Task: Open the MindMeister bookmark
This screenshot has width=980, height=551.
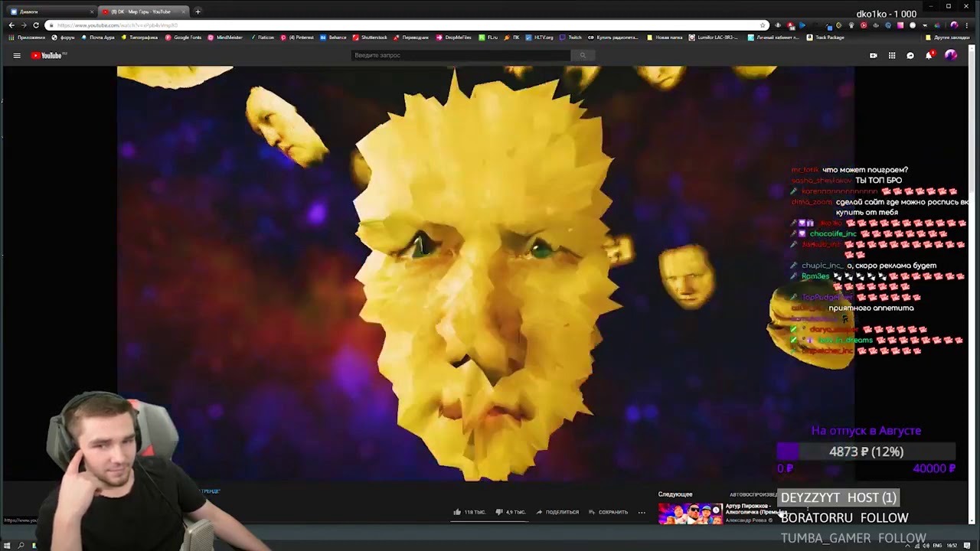Action: click(225, 37)
